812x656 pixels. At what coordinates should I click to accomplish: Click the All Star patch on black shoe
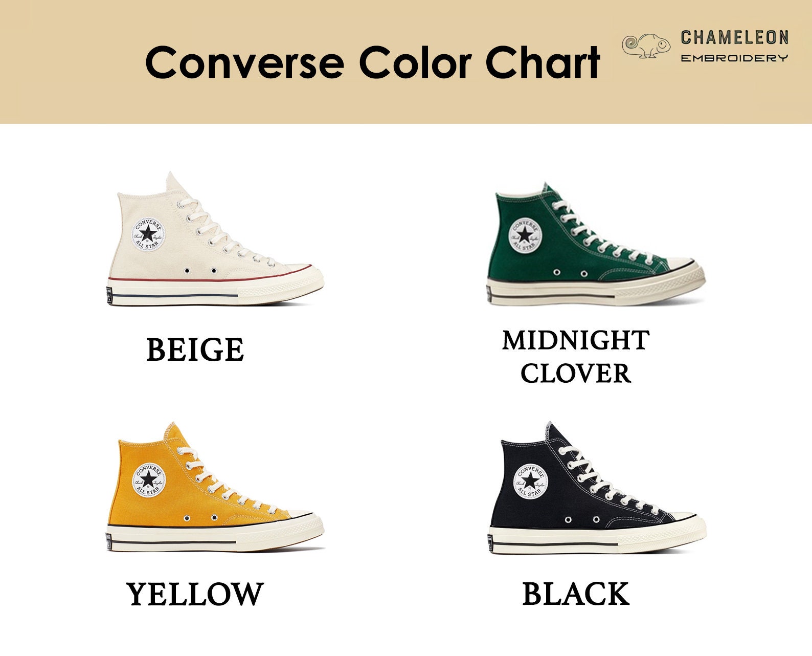pyautogui.click(x=530, y=482)
